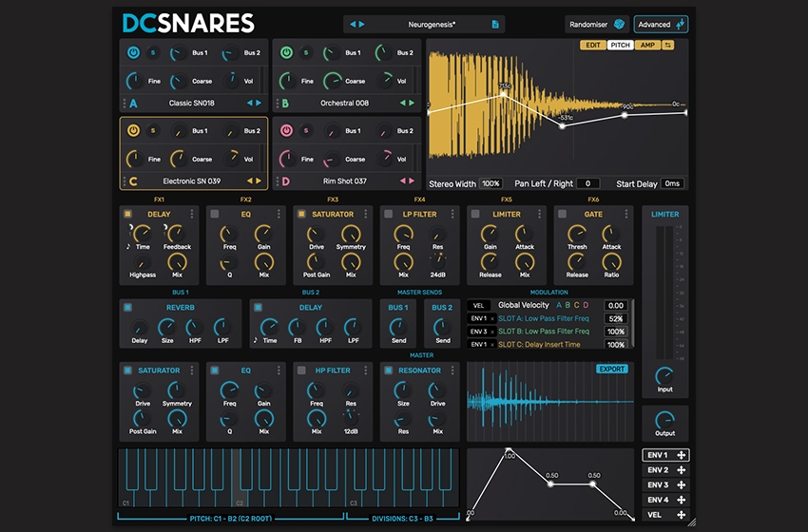The height and width of the screenshot is (532, 808).
Task: Click the master Output knob
Action: 664,420
